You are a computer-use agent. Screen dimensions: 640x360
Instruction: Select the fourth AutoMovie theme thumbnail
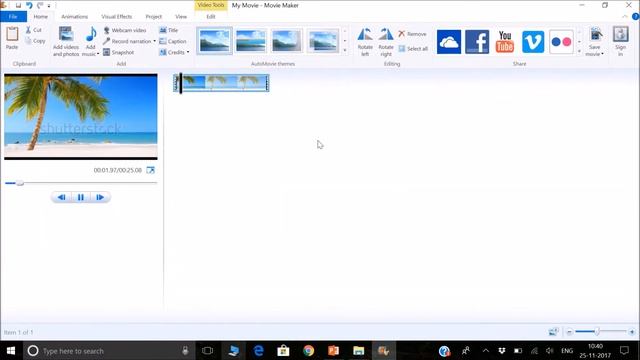[323, 41]
